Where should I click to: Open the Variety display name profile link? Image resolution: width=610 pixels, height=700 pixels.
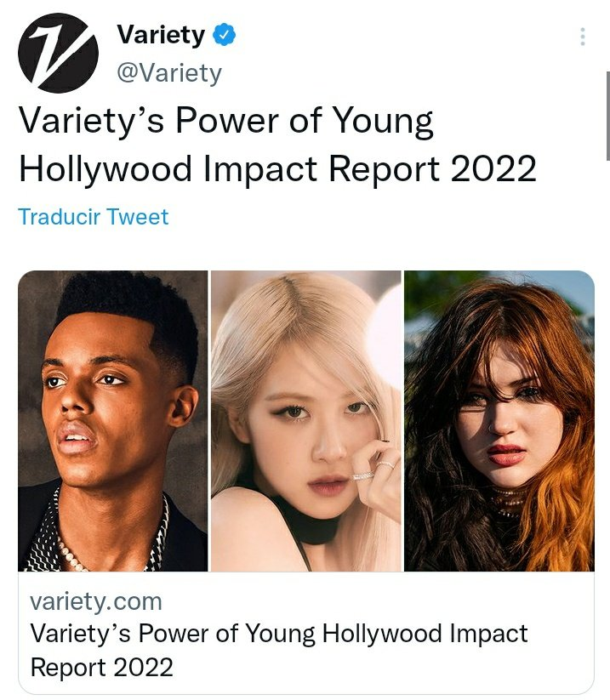click(x=161, y=35)
